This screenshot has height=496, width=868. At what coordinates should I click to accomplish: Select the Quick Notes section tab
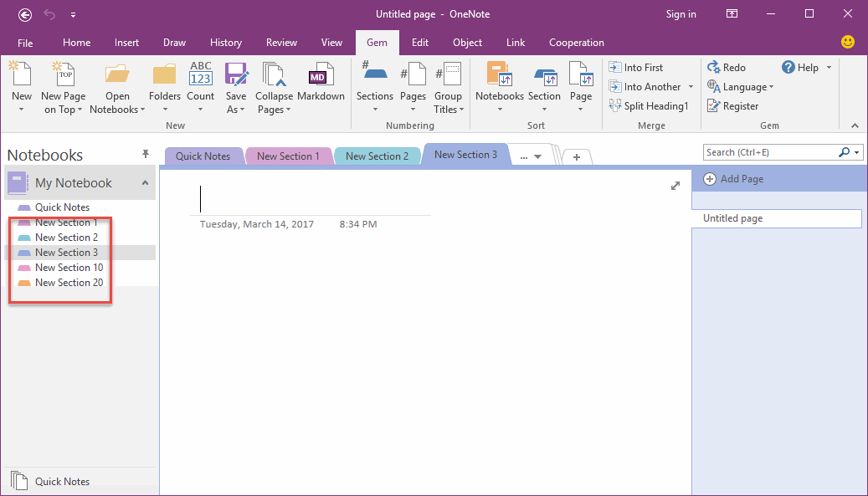[x=203, y=156]
